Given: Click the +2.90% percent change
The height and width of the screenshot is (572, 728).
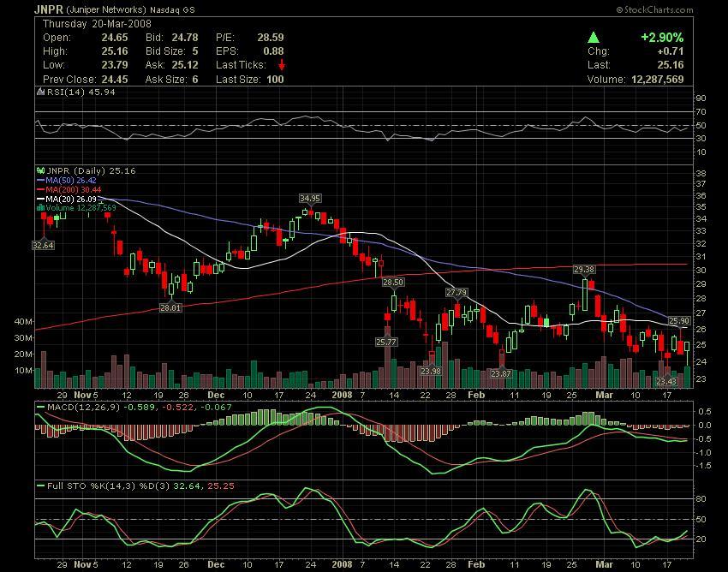Looking at the screenshot, I should [x=662, y=38].
